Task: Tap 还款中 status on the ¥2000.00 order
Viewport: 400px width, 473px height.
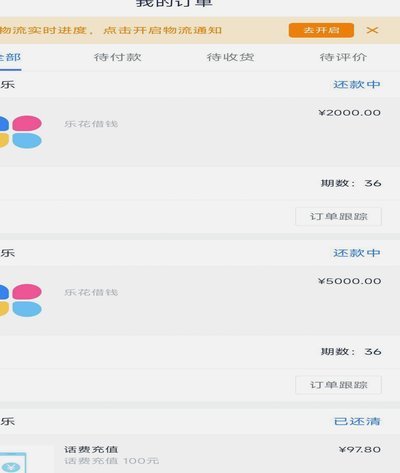Action: 357,84
